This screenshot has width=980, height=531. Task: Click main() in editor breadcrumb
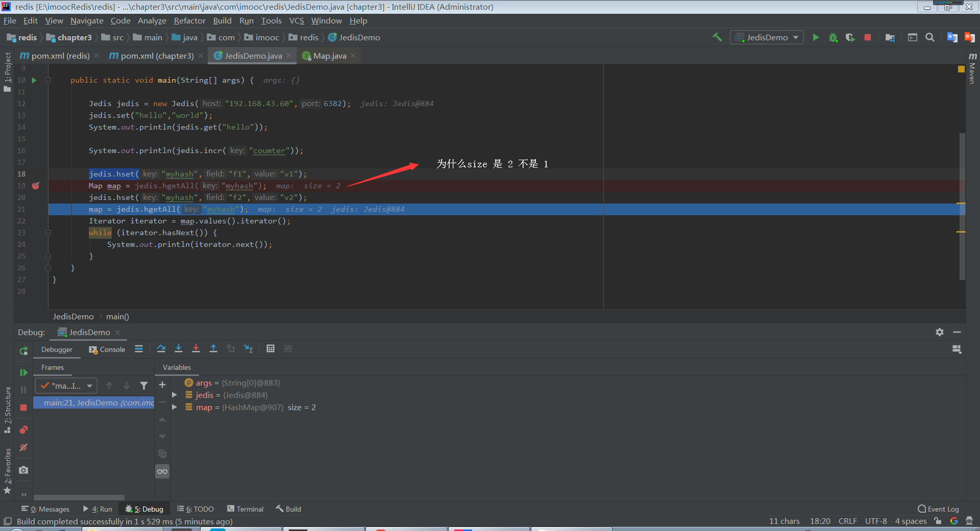click(x=117, y=316)
